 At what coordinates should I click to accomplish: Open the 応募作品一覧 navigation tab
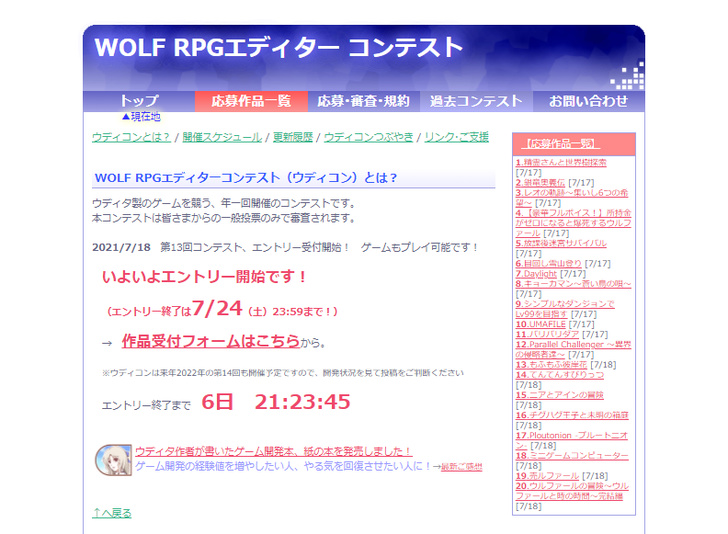click(x=251, y=101)
